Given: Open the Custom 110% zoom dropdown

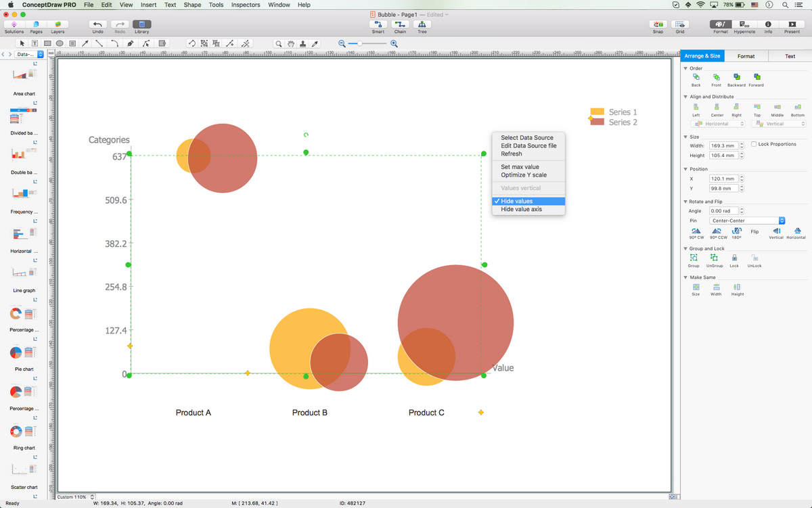Looking at the screenshot, I should coord(75,497).
